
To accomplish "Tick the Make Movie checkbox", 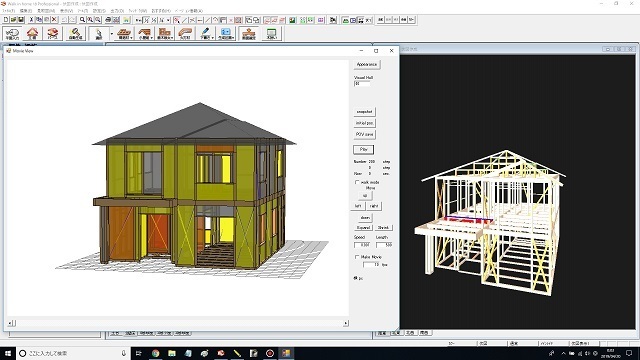I will (357, 257).
